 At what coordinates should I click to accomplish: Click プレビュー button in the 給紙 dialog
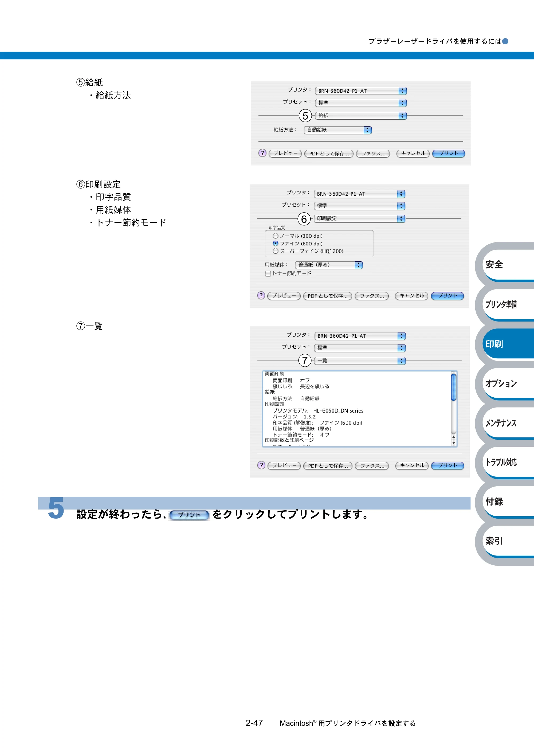285,154
